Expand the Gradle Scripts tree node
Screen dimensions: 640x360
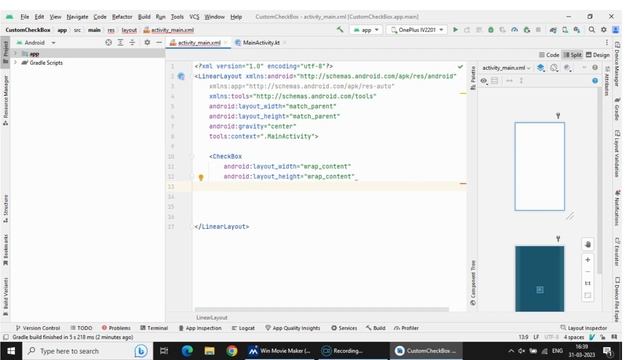(x=16, y=62)
